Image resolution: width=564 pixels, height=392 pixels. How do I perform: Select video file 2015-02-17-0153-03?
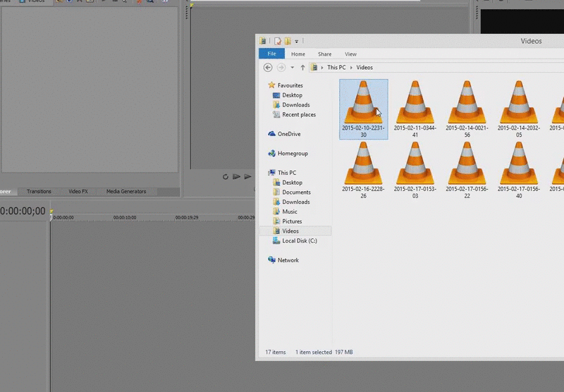pos(415,170)
